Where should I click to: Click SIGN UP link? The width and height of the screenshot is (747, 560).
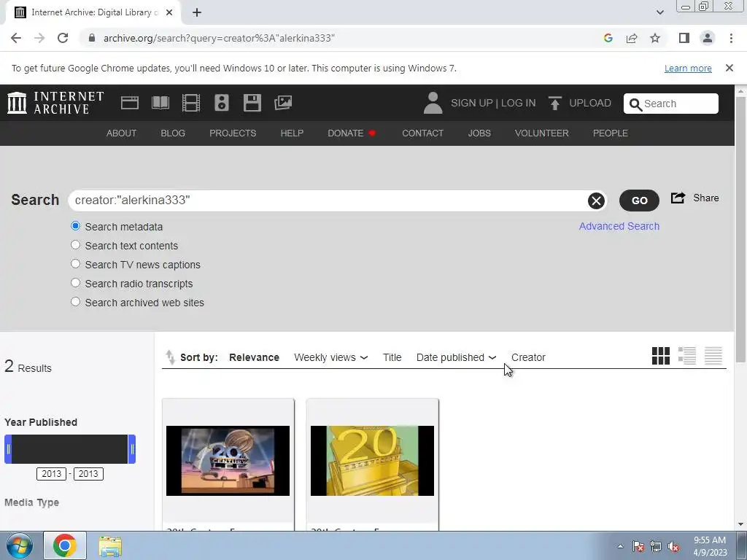tap(472, 103)
